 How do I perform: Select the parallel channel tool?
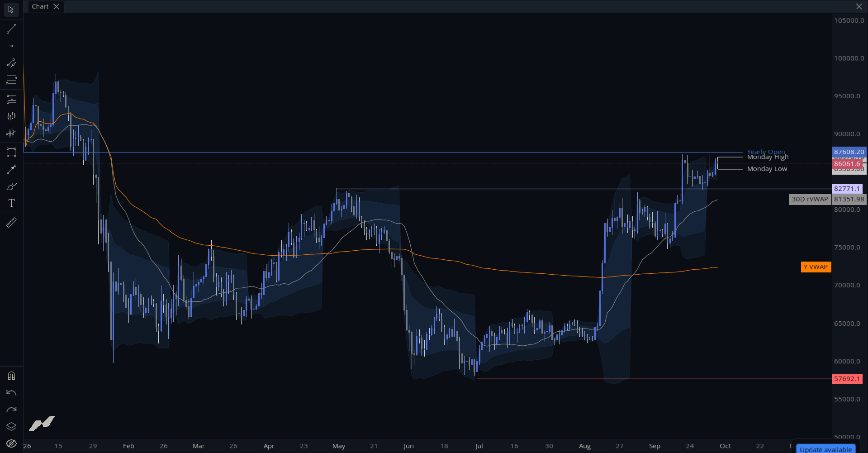click(x=11, y=63)
